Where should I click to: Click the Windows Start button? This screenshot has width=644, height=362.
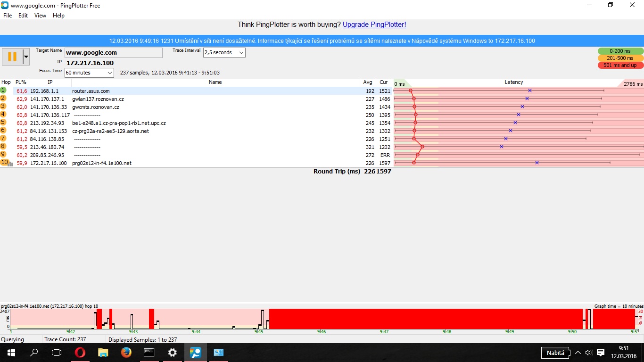click(x=11, y=352)
